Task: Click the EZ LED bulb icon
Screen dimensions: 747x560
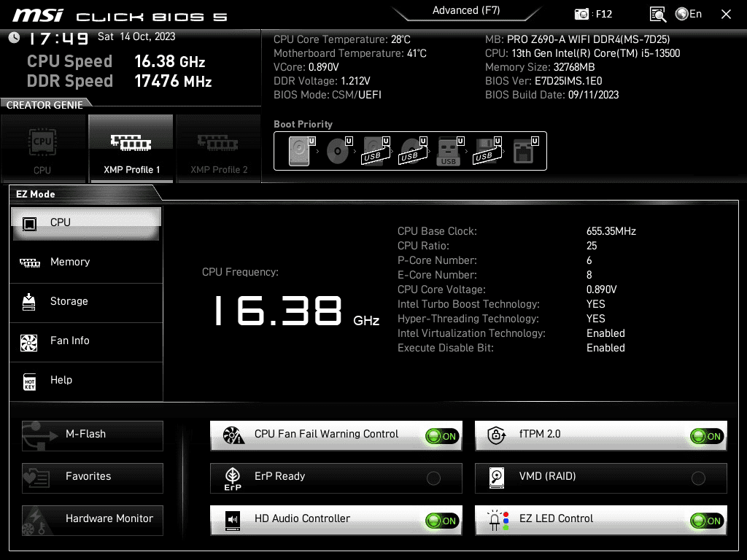Action: pos(498,521)
